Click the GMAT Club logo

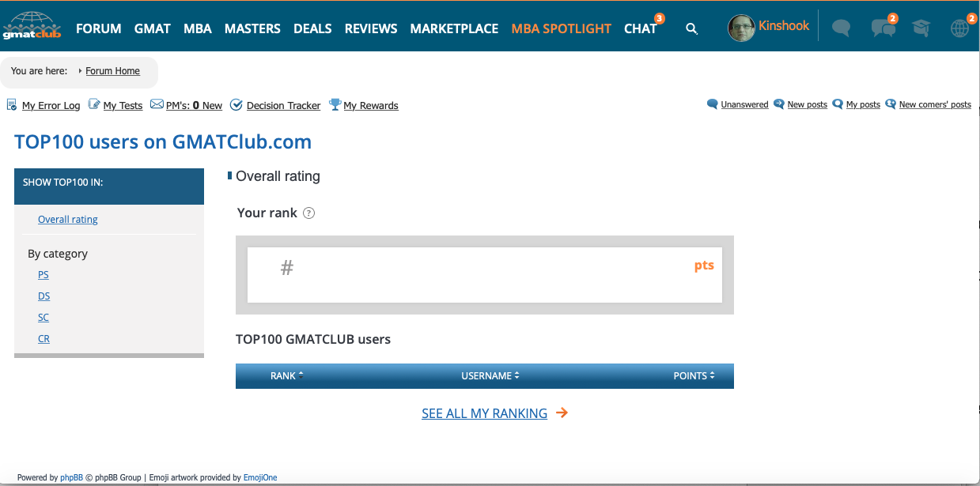(x=32, y=26)
